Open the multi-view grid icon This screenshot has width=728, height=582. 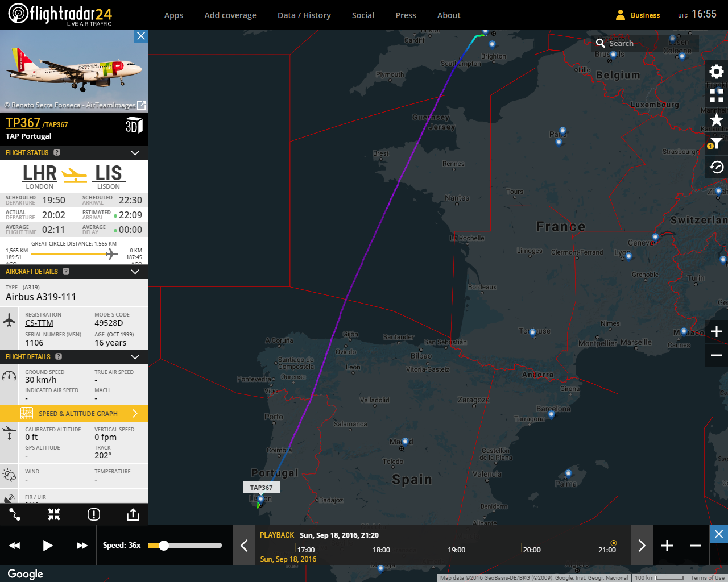717,95
